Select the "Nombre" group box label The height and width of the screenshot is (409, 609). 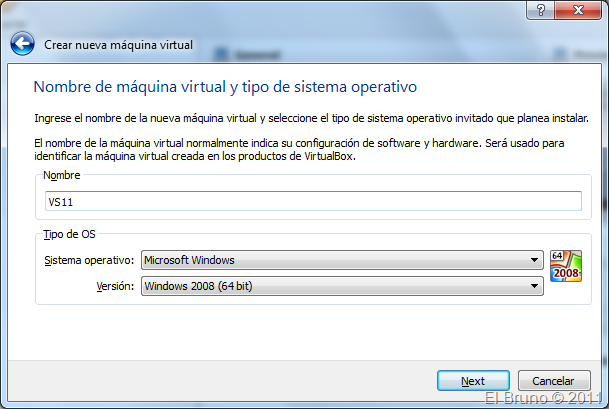click(62, 175)
